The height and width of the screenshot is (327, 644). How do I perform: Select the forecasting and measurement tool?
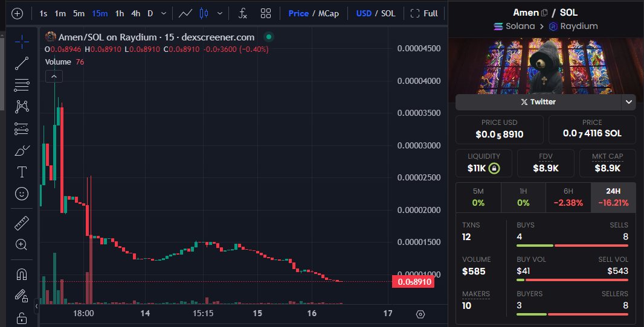[22, 129]
